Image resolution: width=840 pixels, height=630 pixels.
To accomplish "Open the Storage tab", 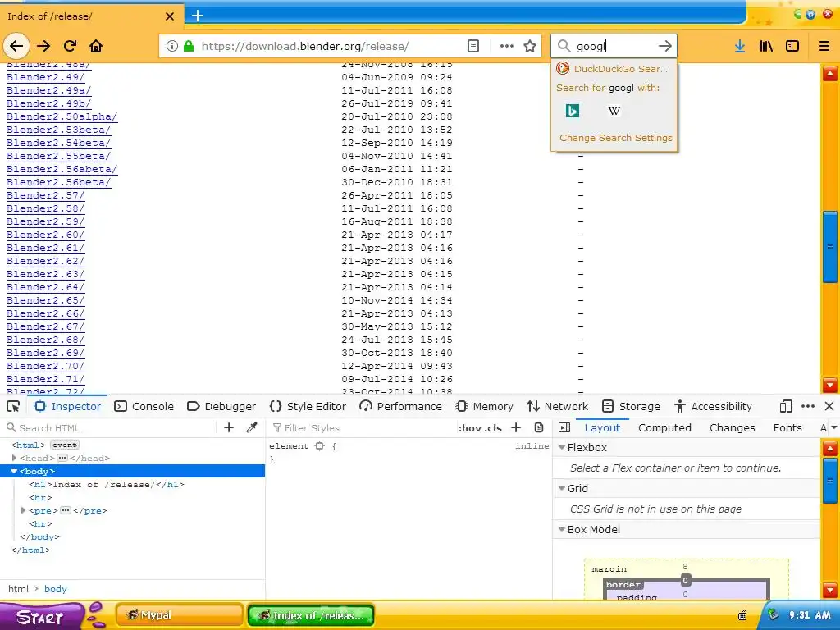I will point(631,407).
